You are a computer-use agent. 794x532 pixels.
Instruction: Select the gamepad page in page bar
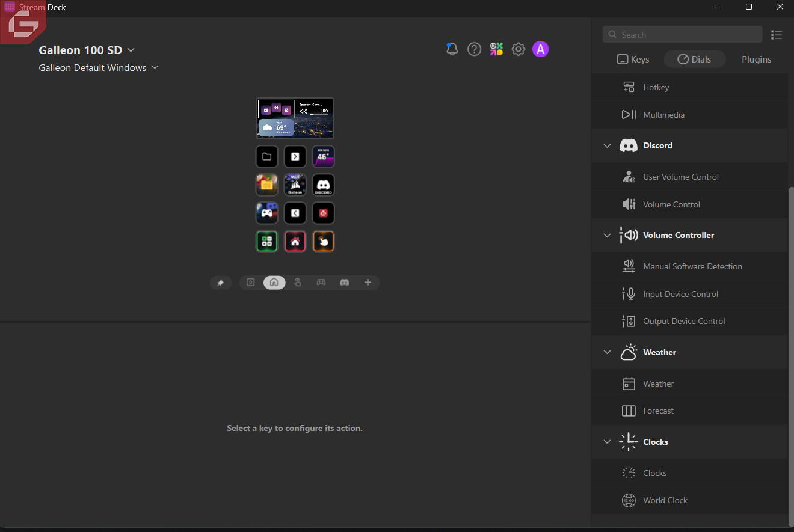point(321,283)
